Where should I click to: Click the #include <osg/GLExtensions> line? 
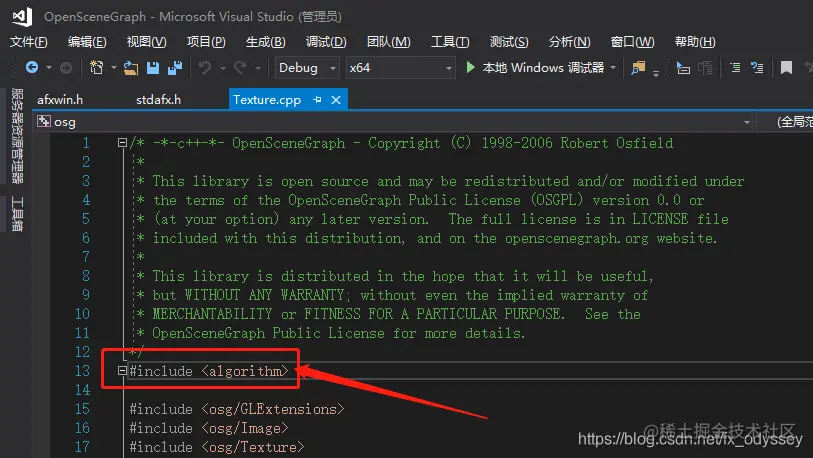236,409
